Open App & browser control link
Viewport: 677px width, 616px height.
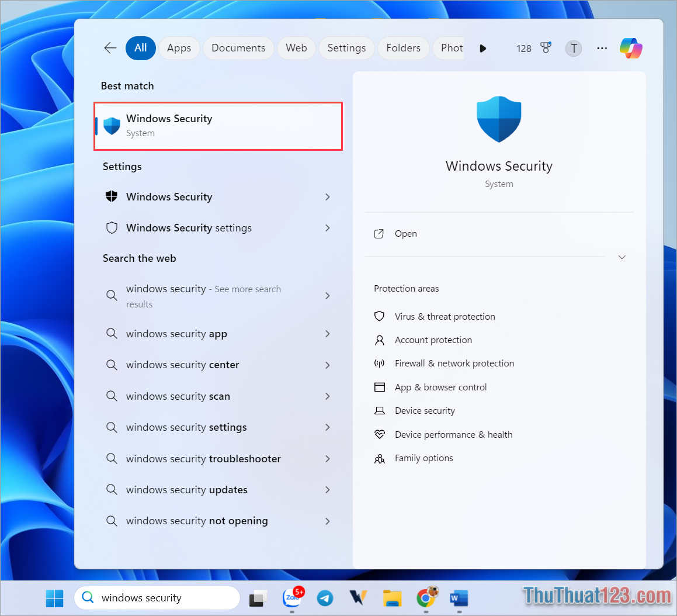(x=440, y=387)
